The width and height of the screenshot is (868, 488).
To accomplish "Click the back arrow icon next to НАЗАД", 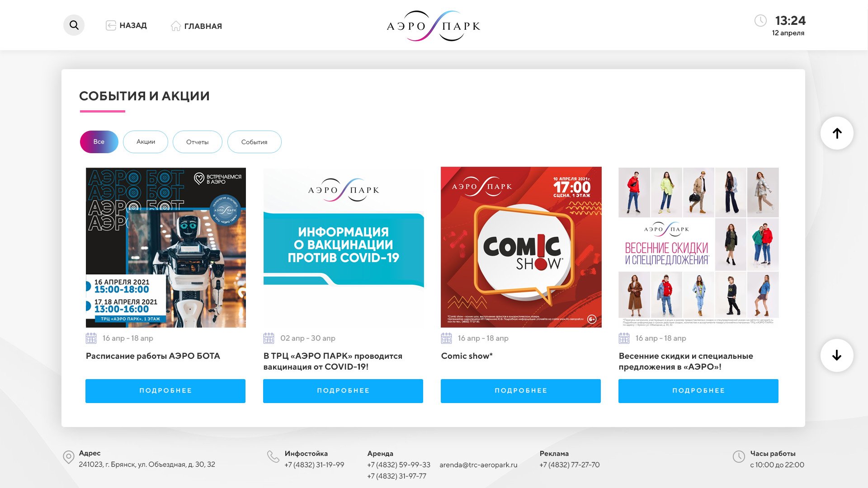I will point(111,25).
